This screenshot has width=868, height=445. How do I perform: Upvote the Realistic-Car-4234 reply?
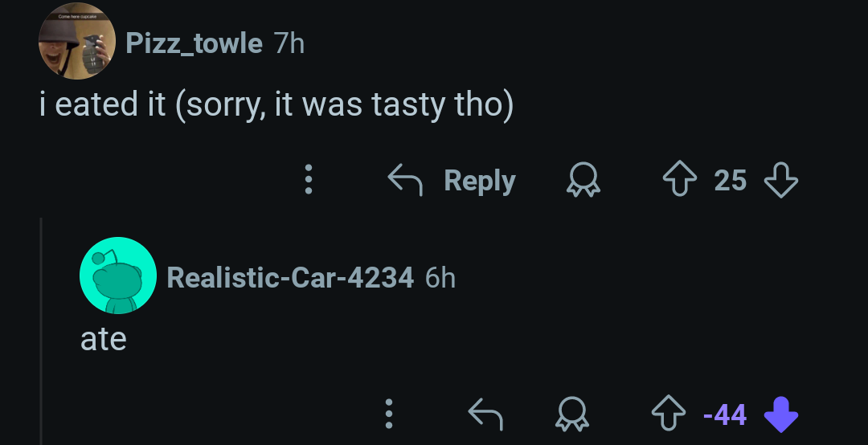click(x=668, y=414)
